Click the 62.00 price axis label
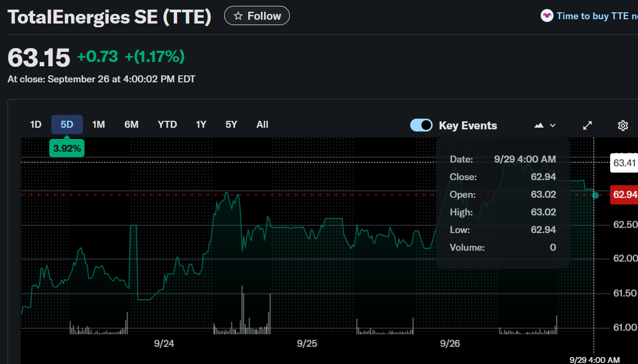The image size is (638, 364). [625, 259]
